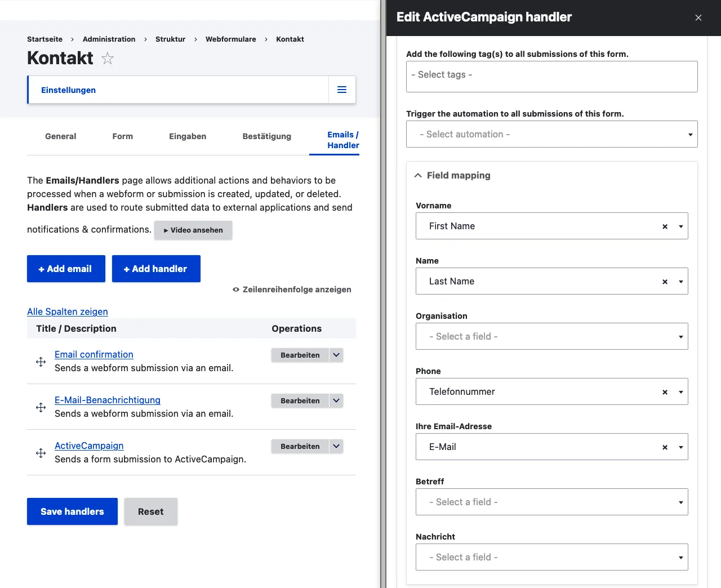The image size is (721, 588).
Task: Open the Betreff field selector
Action: click(552, 502)
